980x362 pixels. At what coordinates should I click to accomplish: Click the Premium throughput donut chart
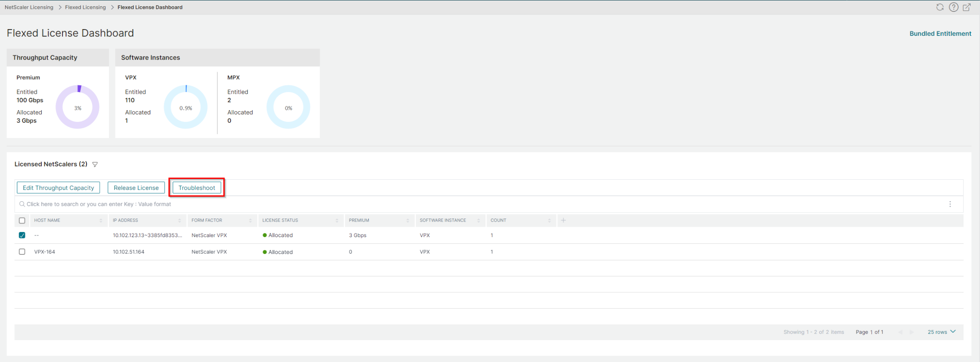point(78,107)
